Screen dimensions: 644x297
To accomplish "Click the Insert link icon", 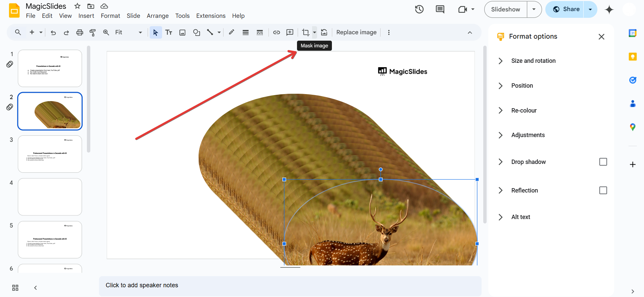I will coord(277,33).
